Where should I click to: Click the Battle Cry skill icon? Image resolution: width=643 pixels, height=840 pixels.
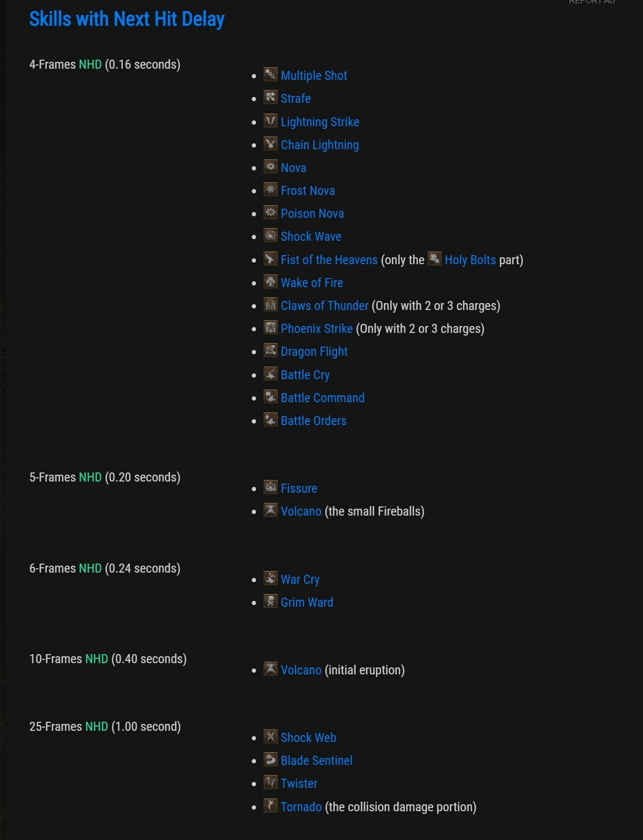[270, 374]
